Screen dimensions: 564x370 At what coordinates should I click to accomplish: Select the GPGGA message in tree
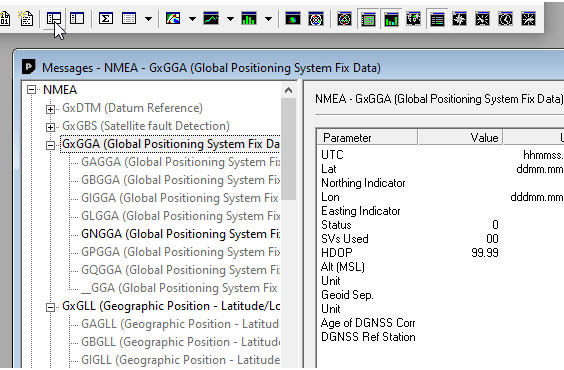tap(180, 252)
